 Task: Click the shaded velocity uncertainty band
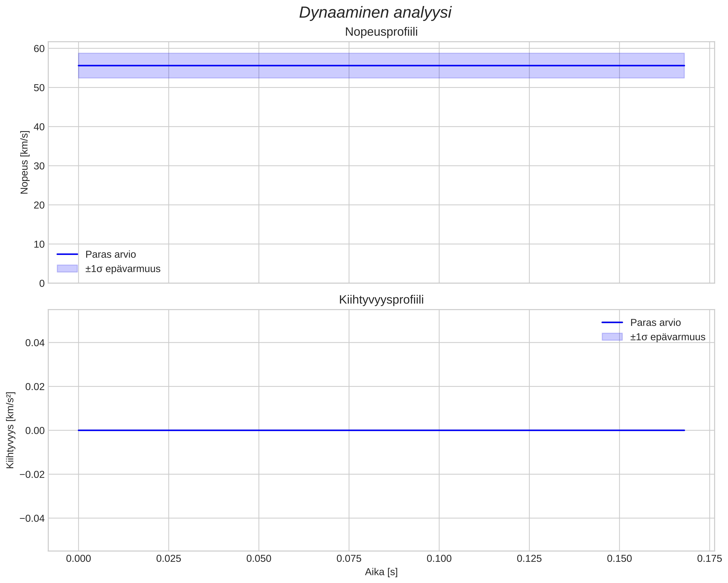[304, 73]
